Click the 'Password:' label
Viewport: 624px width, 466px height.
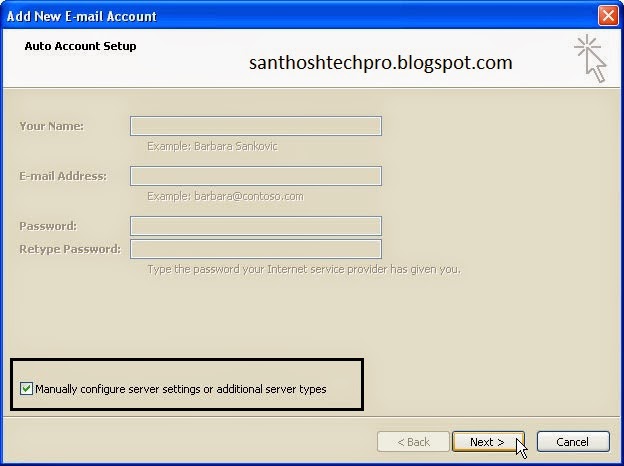[48, 226]
